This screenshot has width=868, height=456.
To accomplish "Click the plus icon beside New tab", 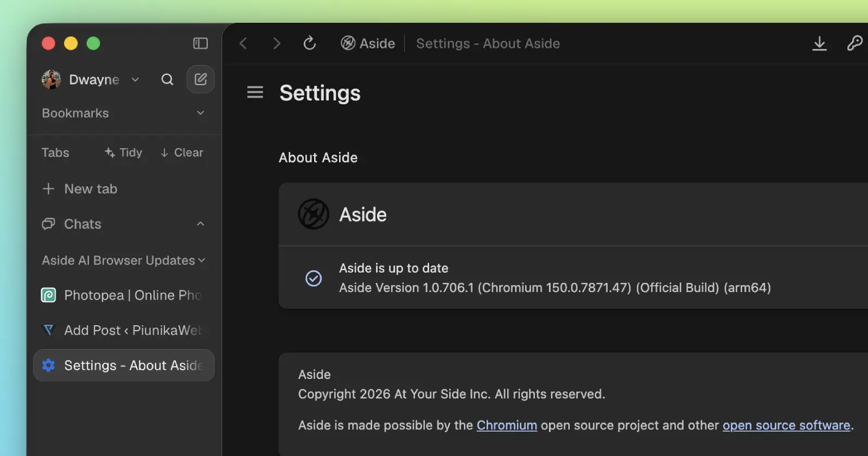I will coord(48,188).
